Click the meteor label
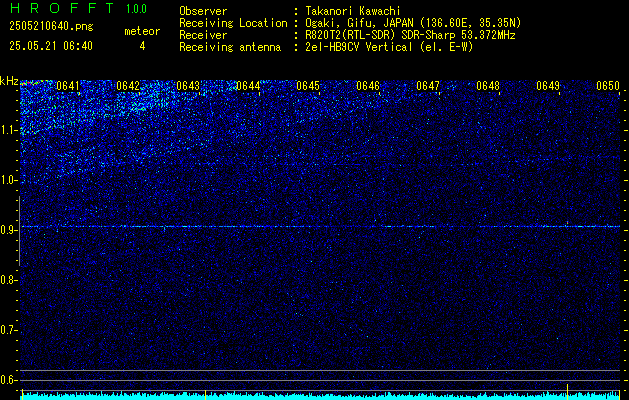629x400 pixels. [x=142, y=31]
